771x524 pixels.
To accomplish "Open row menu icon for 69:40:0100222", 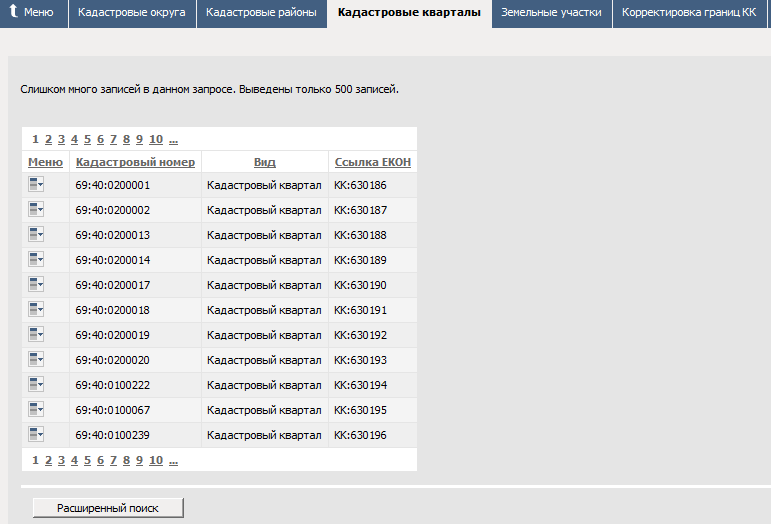I will 36,384.
